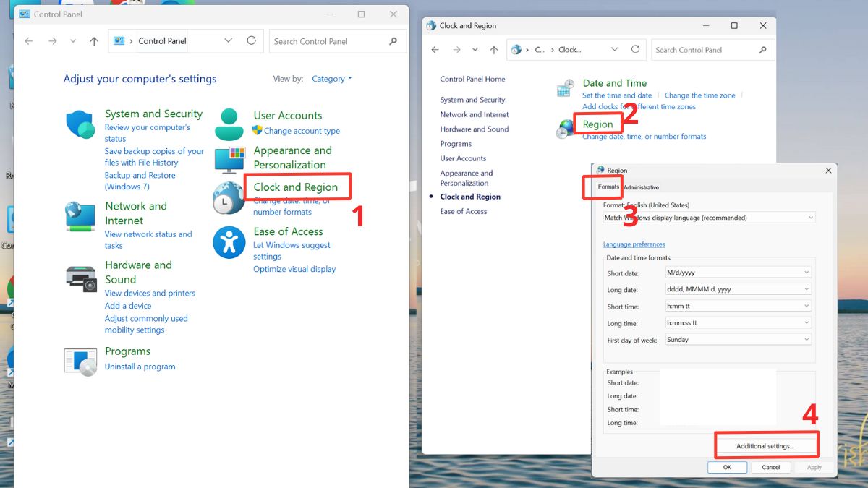Click the Ease of Access accessibility icon
The width and height of the screenshot is (868, 488).
(229, 243)
